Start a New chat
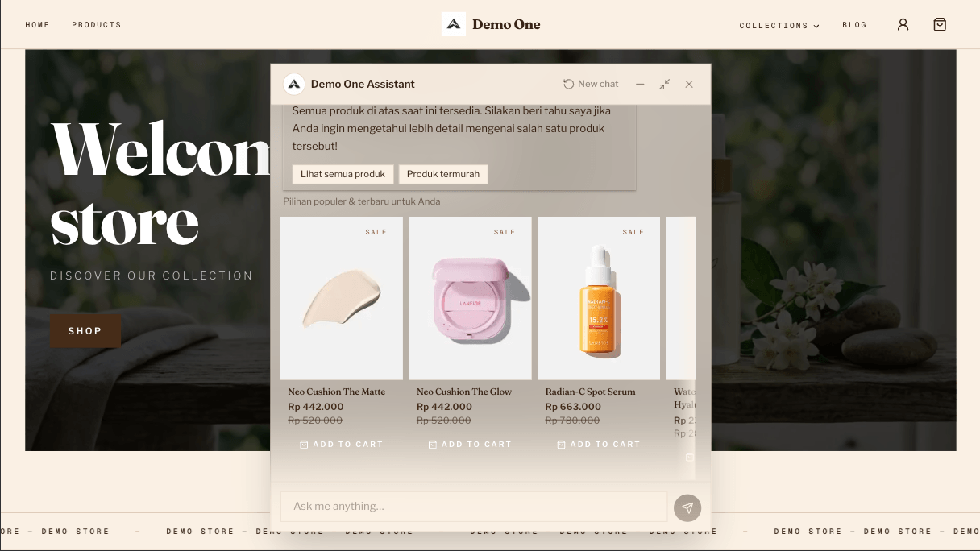Viewport: 980px width, 551px height. (x=591, y=84)
